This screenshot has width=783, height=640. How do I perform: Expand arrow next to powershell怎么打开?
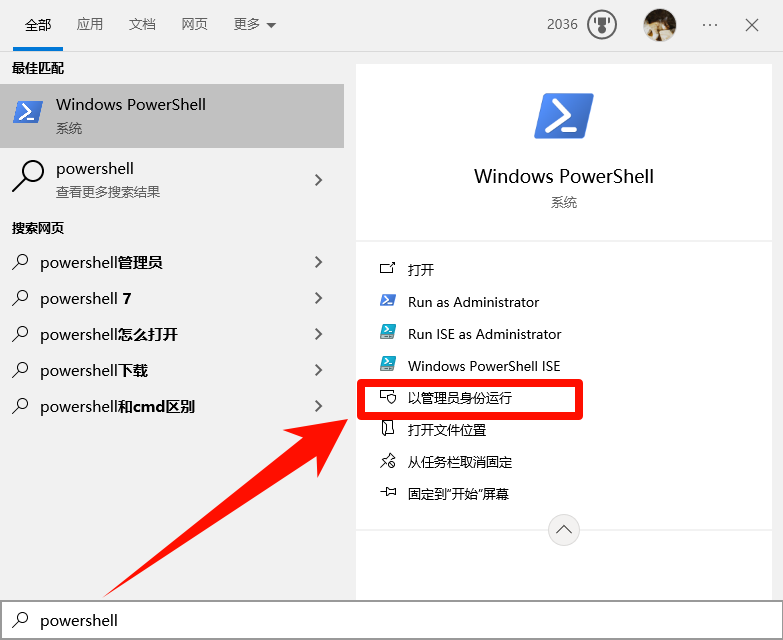pos(319,334)
